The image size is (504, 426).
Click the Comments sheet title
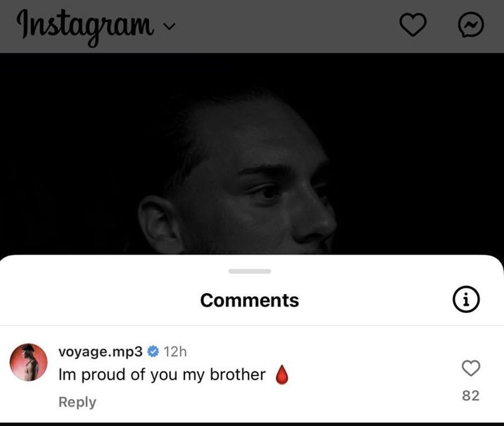coord(250,300)
